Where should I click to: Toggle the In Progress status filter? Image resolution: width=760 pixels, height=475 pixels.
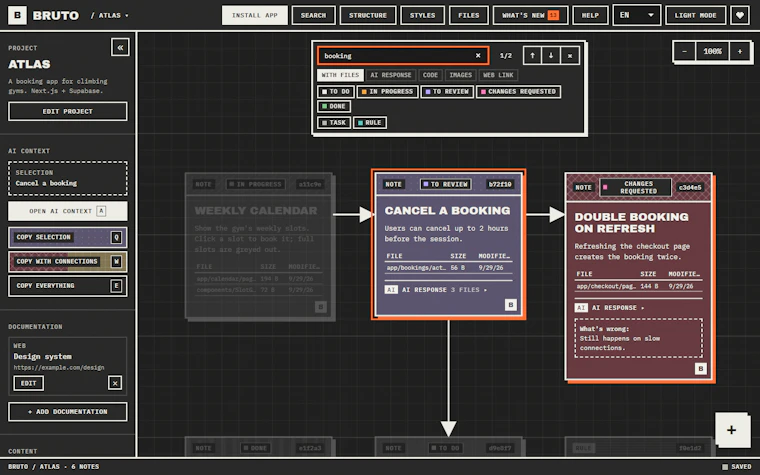click(x=387, y=92)
